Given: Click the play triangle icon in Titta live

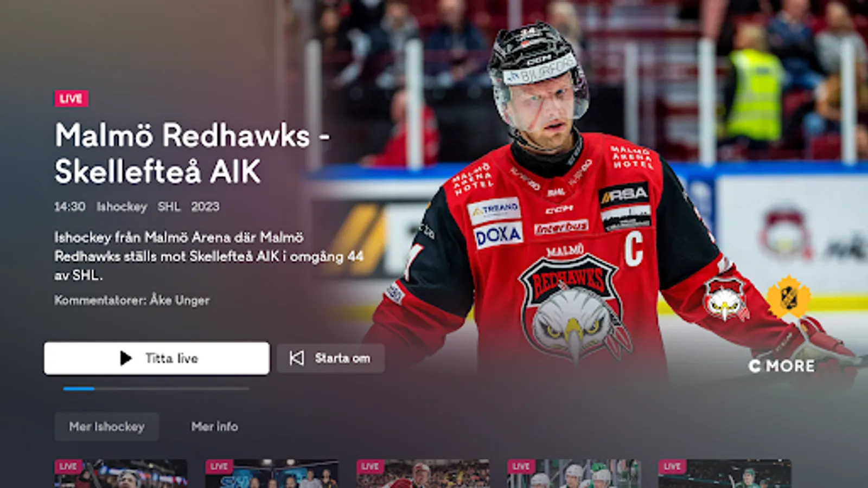Looking at the screenshot, I should 126,358.
